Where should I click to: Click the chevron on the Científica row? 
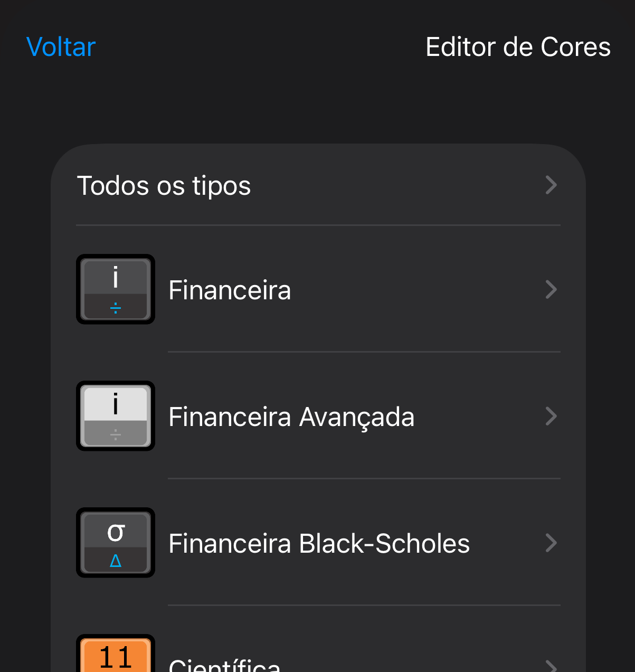click(x=551, y=666)
